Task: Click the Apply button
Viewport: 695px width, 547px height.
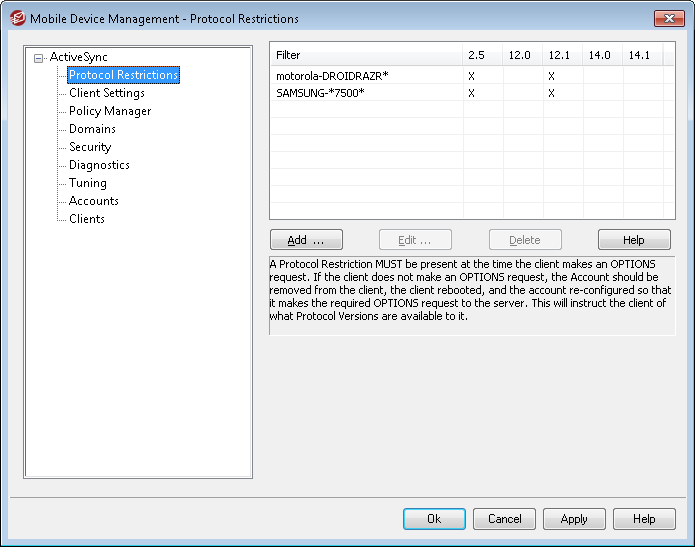Action: pos(574,519)
